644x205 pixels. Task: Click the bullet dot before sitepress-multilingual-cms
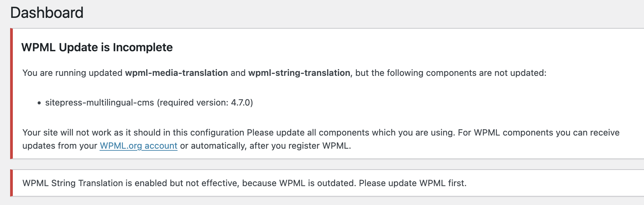[39, 103]
